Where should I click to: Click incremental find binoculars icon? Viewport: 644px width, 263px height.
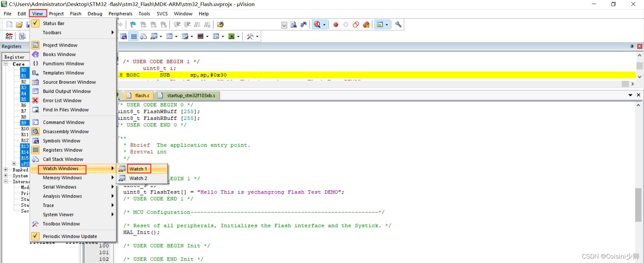304,24
